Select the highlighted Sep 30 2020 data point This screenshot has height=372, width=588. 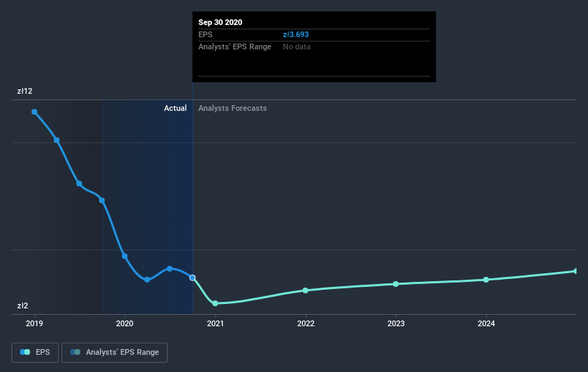(192, 277)
